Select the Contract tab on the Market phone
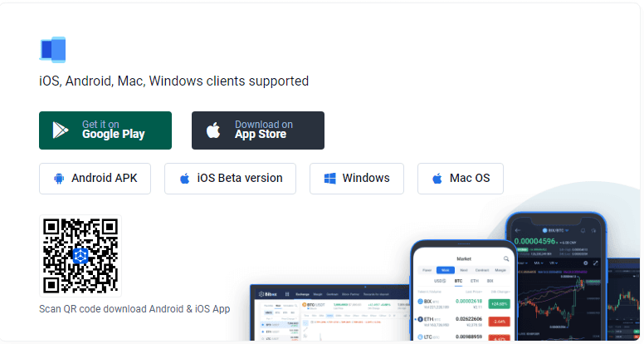Viewport: 644px width, 344px height. [x=482, y=270]
